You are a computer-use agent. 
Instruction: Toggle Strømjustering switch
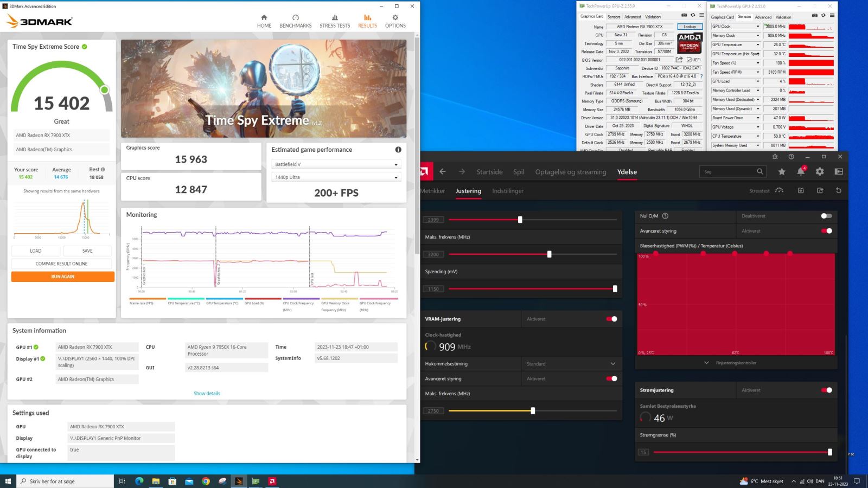(x=826, y=390)
